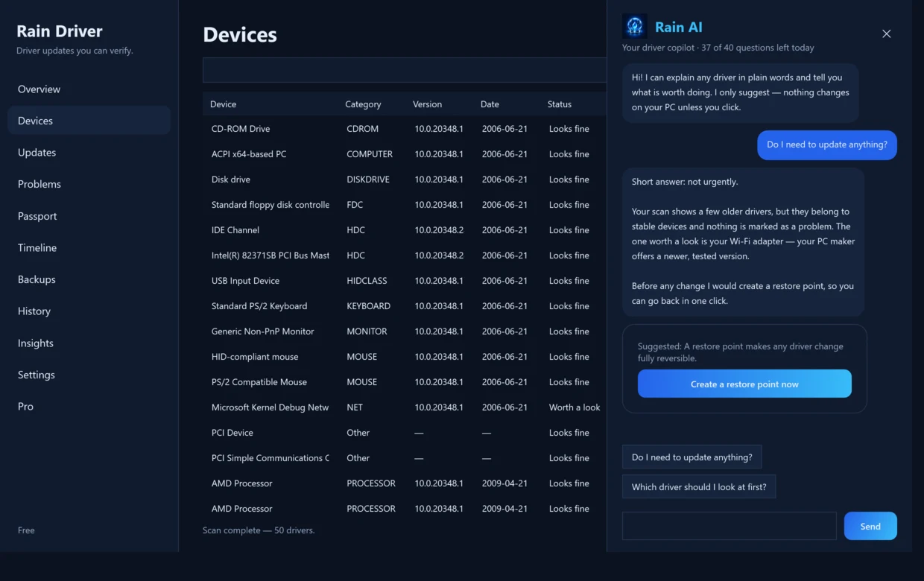
Task: Select the IDE Channel device
Action: (x=405, y=230)
